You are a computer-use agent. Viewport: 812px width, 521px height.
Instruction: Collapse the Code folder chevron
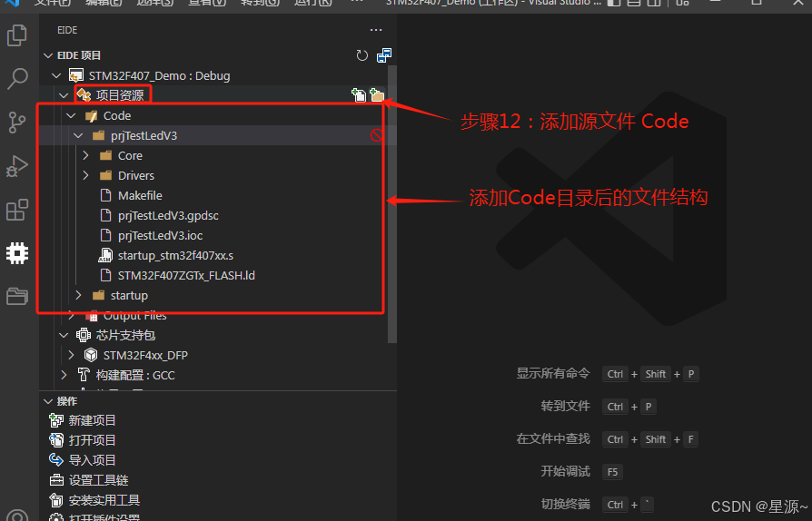point(71,116)
